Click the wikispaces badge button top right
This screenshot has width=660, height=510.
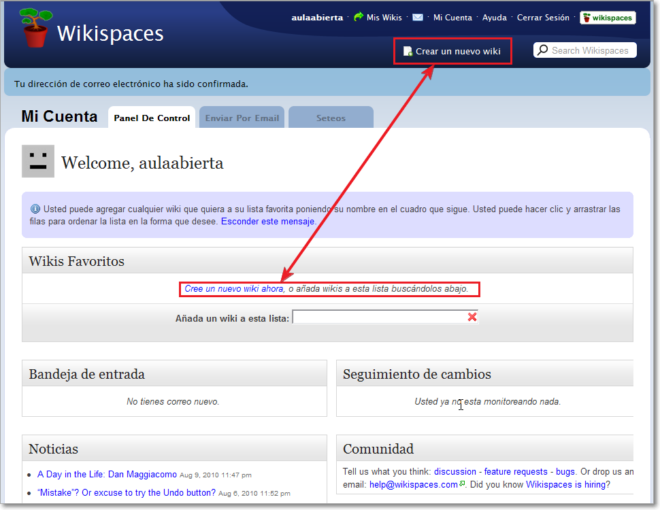click(x=608, y=18)
